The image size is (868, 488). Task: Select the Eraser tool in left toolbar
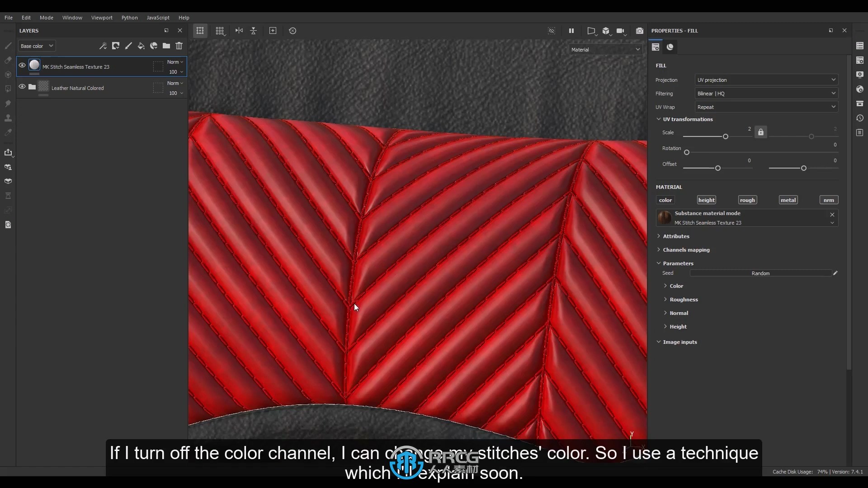tap(8, 60)
